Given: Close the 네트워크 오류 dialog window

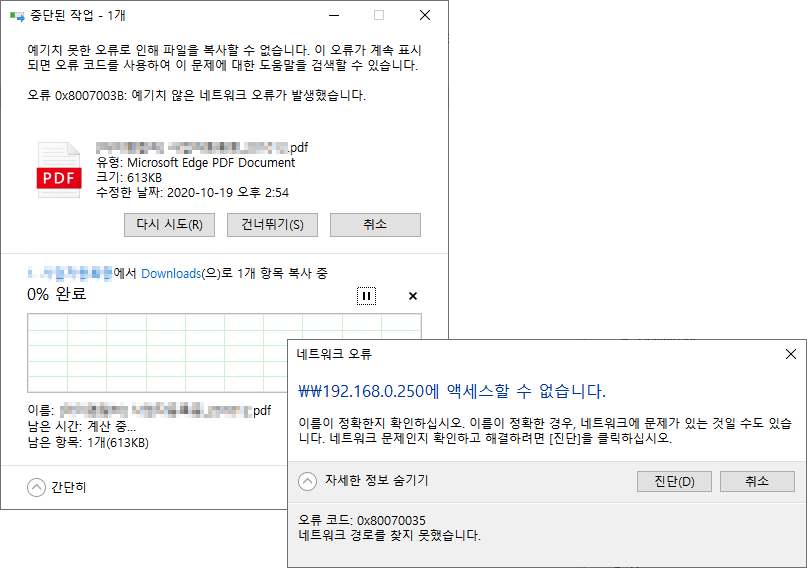Looking at the screenshot, I should tap(791, 354).
